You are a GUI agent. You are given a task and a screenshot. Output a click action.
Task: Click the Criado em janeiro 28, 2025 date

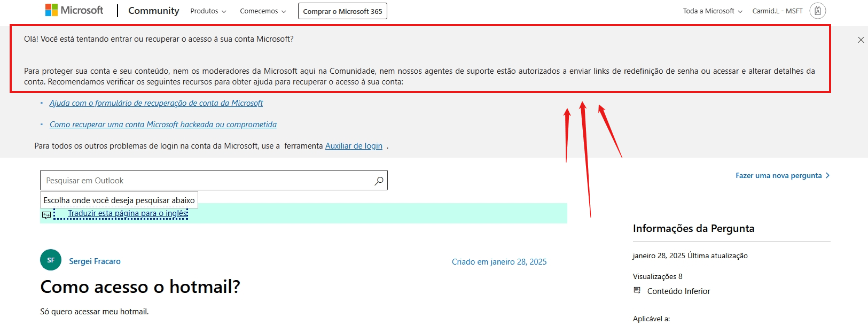(x=499, y=262)
